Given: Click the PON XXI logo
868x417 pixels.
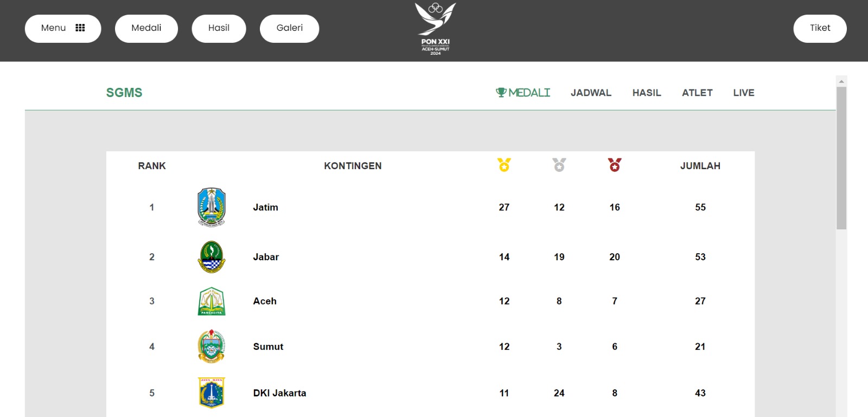Looking at the screenshot, I should (x=435, y=29).
